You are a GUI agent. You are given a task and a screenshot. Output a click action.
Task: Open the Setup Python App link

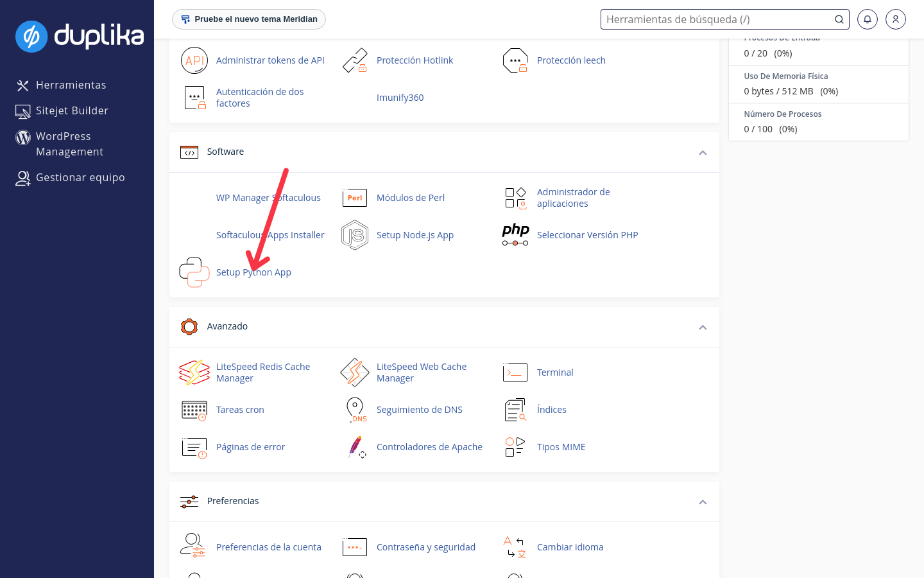click(253, 272)
